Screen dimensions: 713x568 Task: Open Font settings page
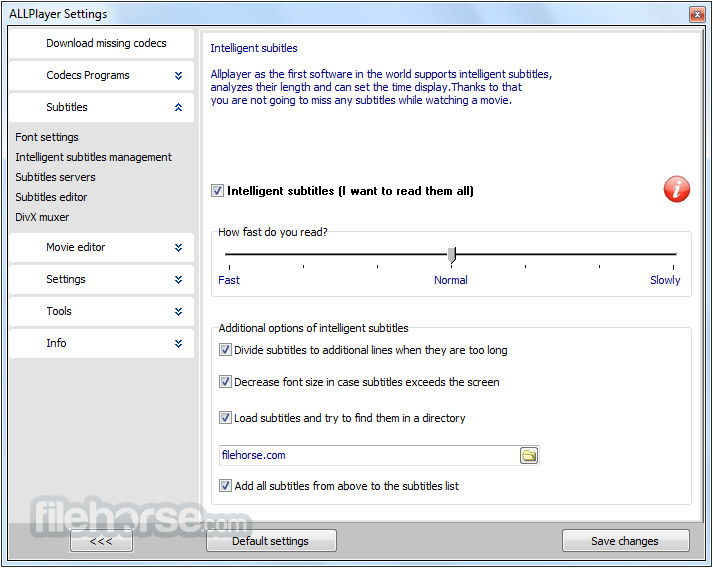coord(47,137)
